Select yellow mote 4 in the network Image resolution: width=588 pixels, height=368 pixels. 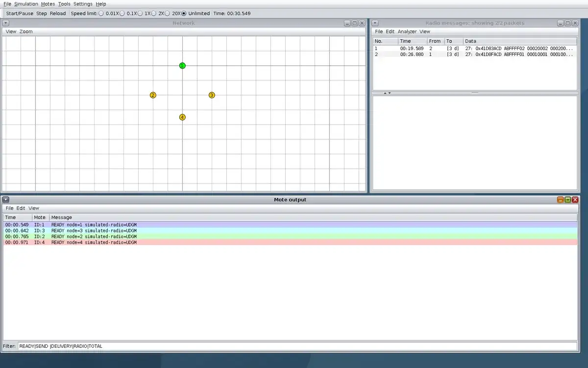click(182, 117)
